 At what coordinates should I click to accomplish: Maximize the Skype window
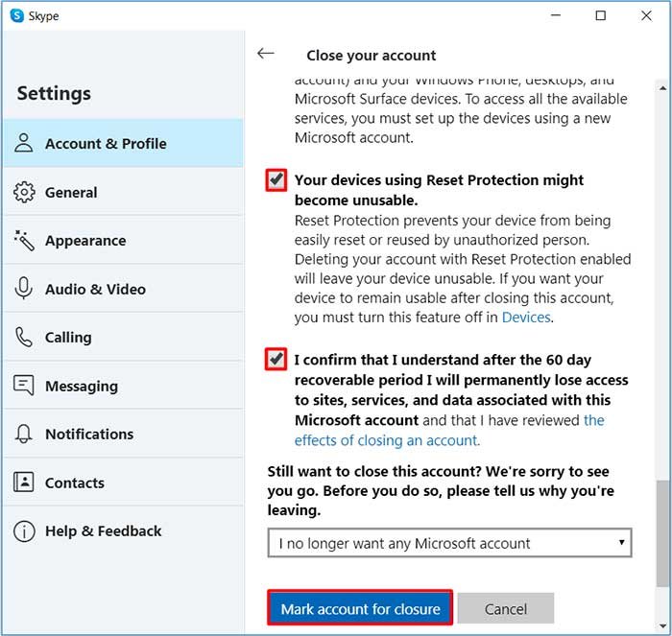(x=600, y=16)
